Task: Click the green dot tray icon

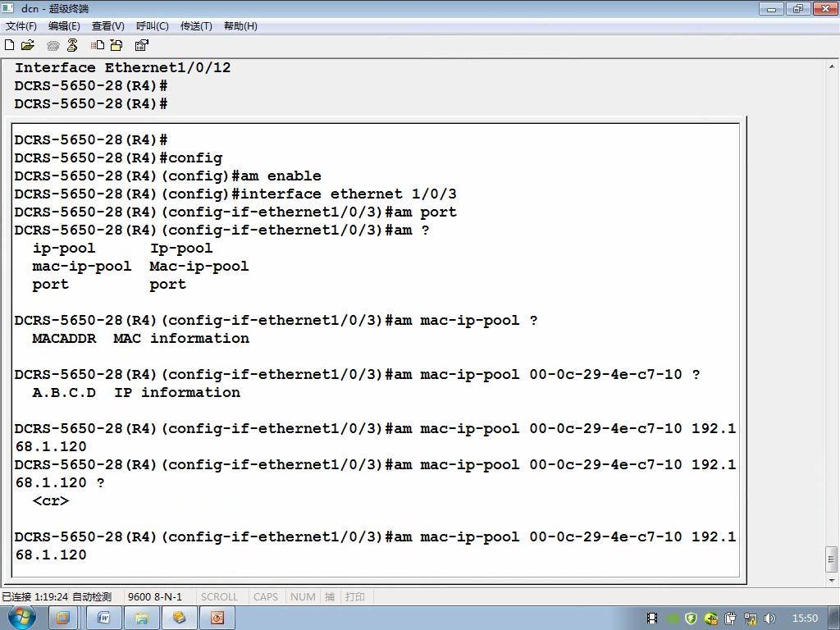Action: click(673, 619)
